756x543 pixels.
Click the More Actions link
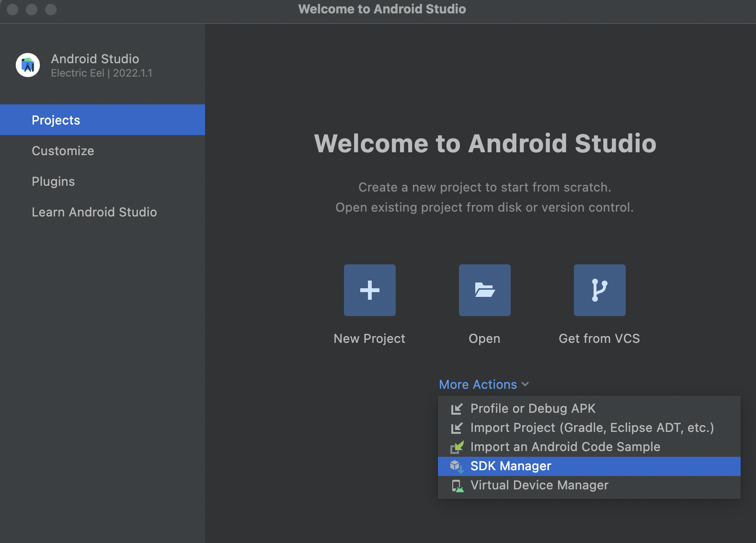[x=478, y=385]
